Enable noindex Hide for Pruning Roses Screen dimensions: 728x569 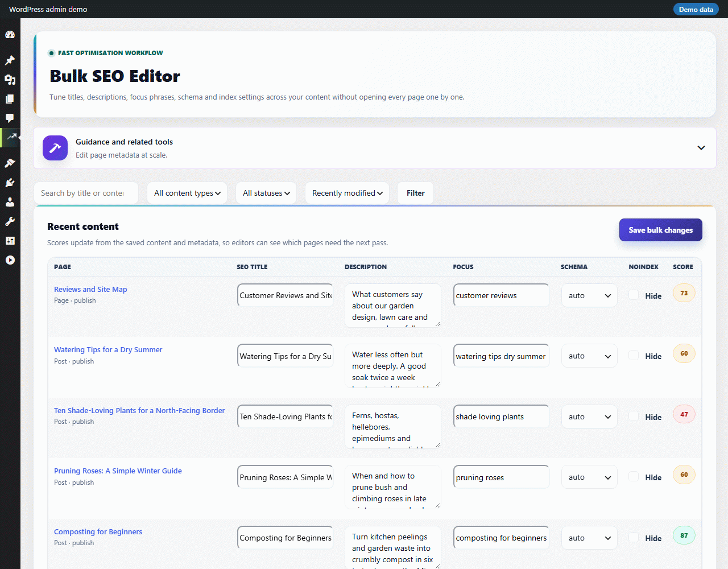pos(634,476)
